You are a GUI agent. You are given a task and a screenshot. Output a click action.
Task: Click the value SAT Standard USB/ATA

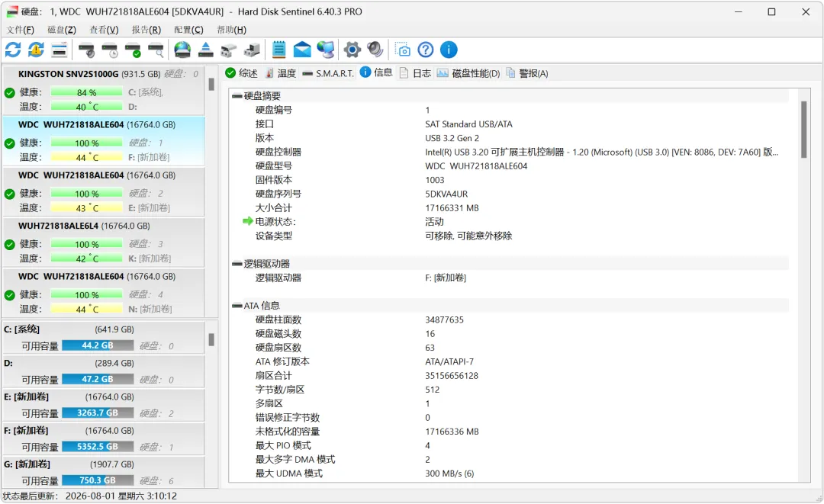coord(468,124)
